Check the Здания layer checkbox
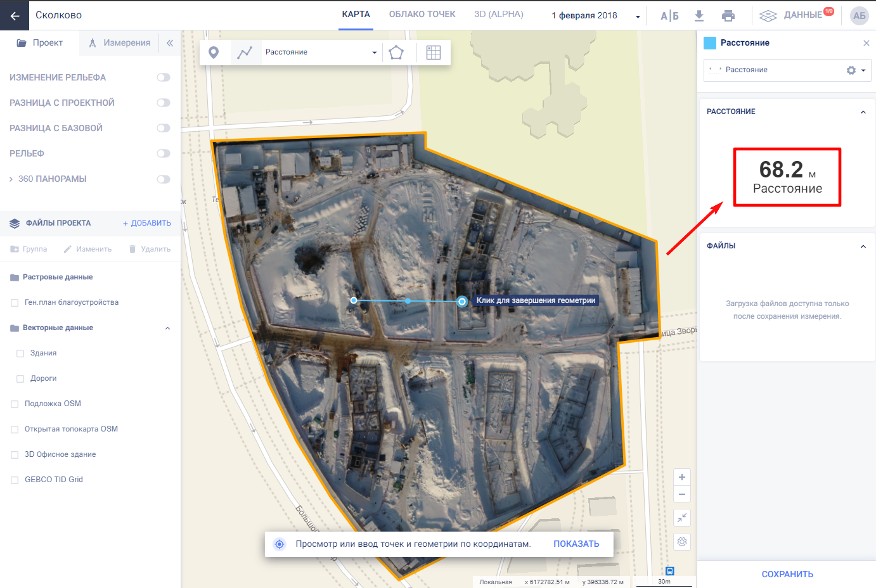 click(x=20, y=354)
